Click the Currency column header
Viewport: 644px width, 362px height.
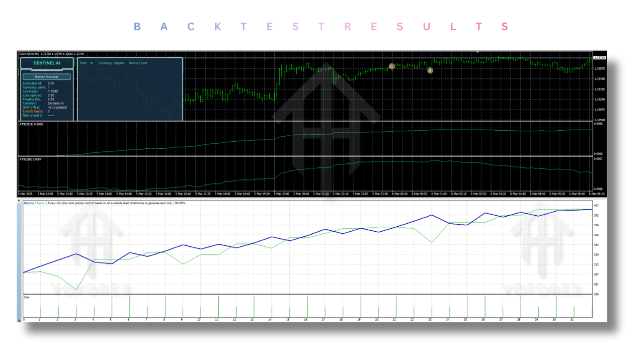click(x=105, y=63)
